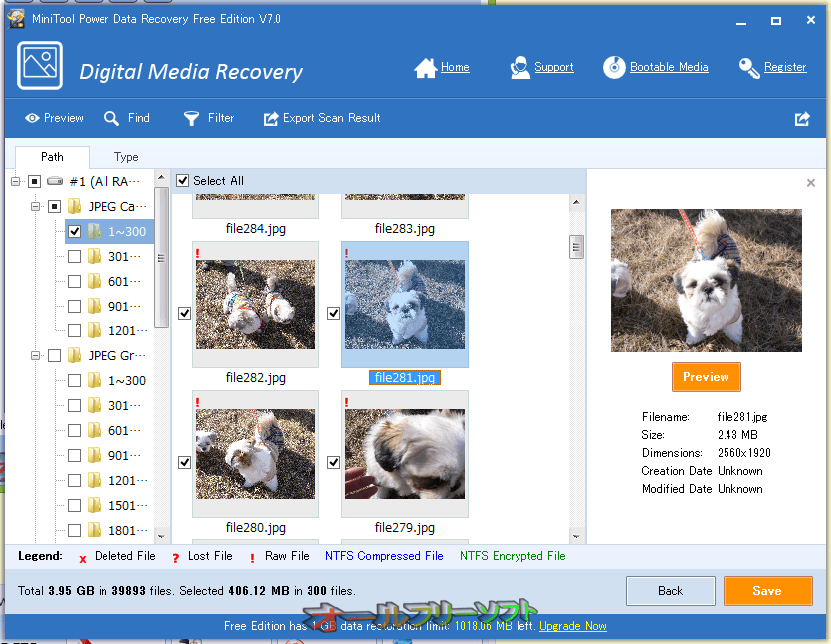This screenshot has width=831, height=644.
Task: Collapse the JPEG Ca… tree node
Action: tap(36, 207)
